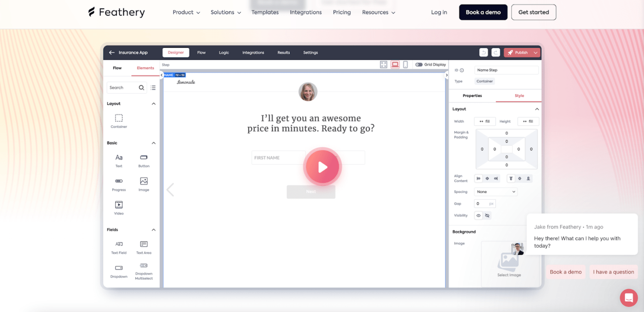Click the Book a demo header button

click(483, 12)
